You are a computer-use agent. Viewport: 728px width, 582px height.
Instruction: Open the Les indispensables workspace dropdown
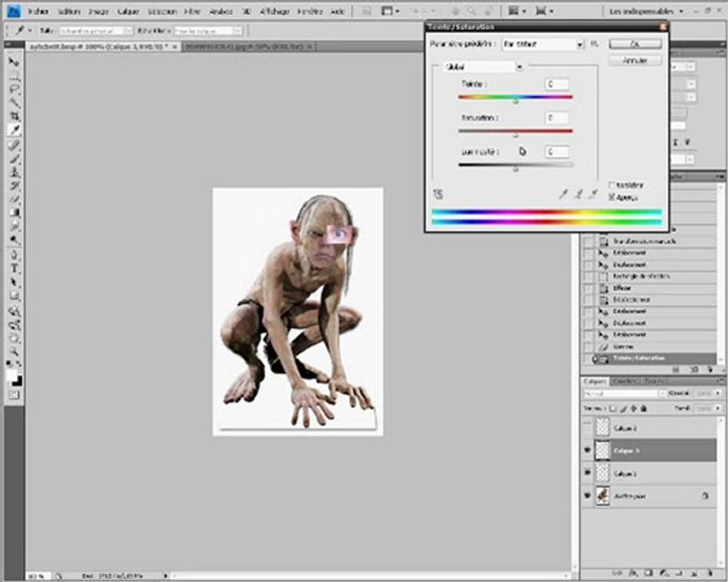(646, 11)
